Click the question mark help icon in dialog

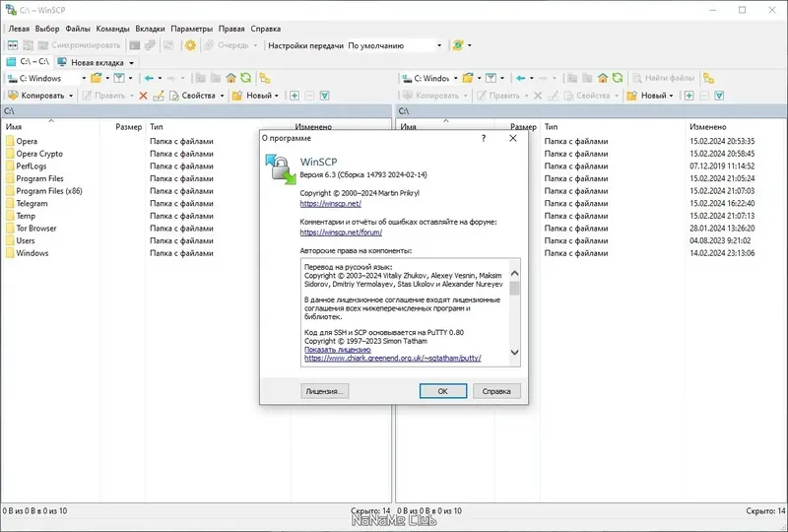click(x=484, y=138)
